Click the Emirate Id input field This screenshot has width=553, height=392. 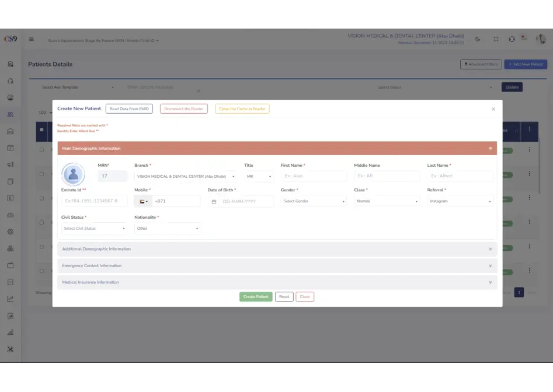tap(94, 201)
